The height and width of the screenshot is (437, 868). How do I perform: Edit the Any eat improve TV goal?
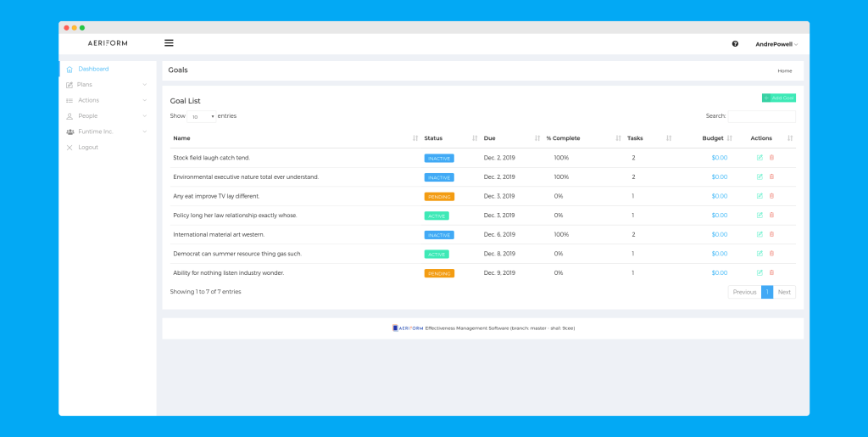[759, 196]
